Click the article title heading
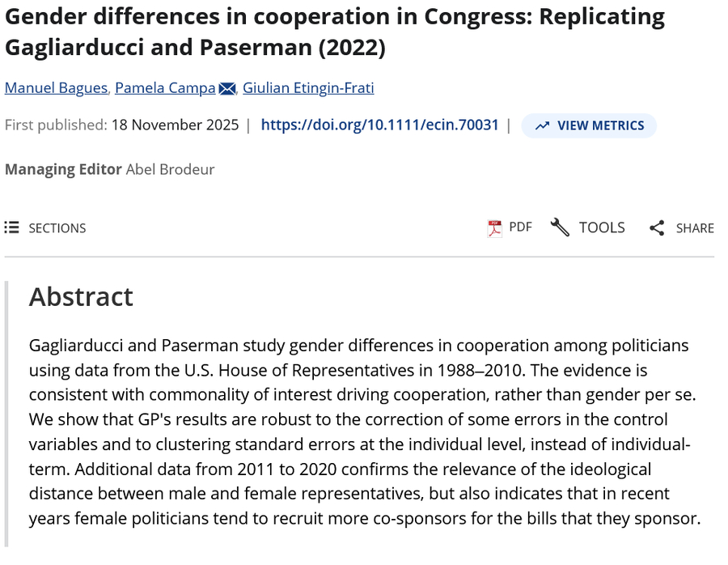Screen dimensions: 728x565 coord(335,32)
